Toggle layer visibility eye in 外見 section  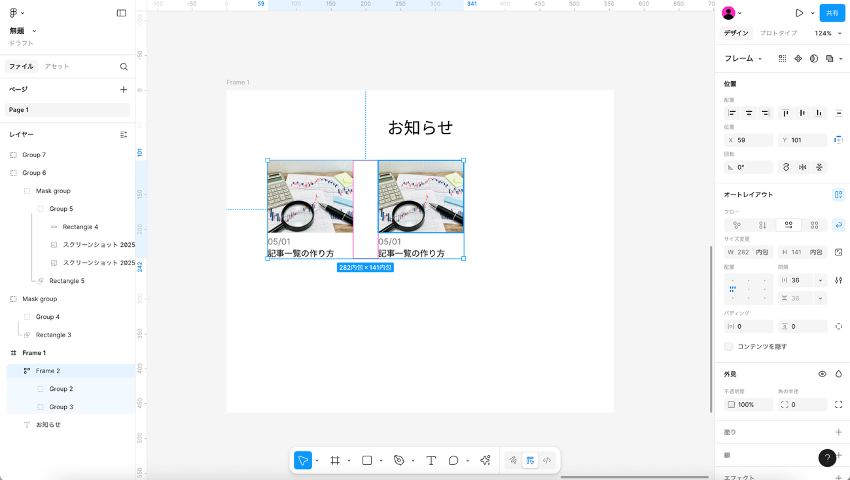click(822, 374)
